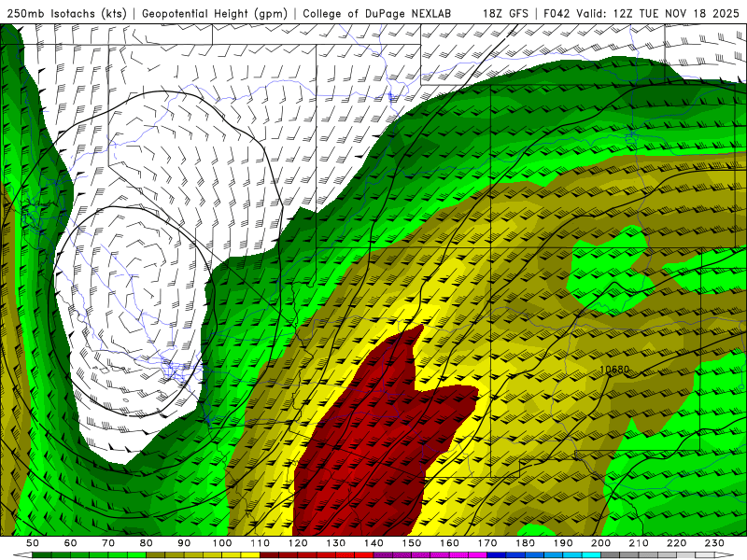Click the '50' value on the color scale
The image size is (747, 560).
click(33, 543)
